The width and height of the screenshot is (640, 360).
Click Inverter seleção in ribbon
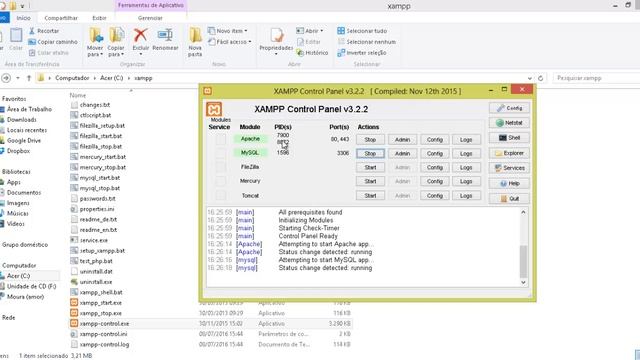click(x=362, y=53)
